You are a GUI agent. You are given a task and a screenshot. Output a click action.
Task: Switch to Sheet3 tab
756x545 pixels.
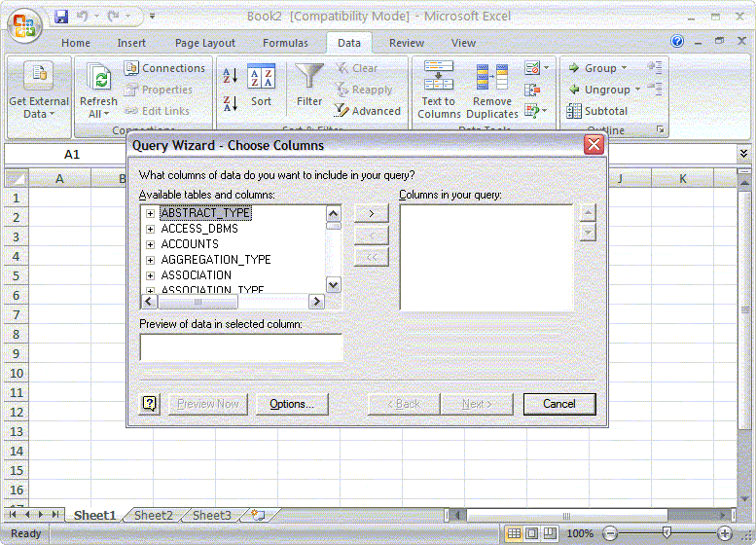click(x=212, y=515)
